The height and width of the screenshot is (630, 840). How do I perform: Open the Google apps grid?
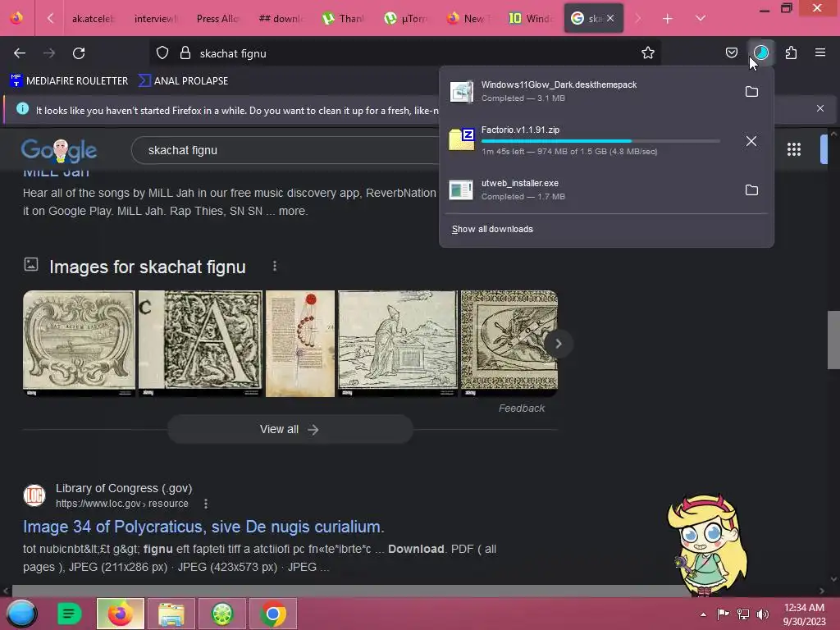794,149
